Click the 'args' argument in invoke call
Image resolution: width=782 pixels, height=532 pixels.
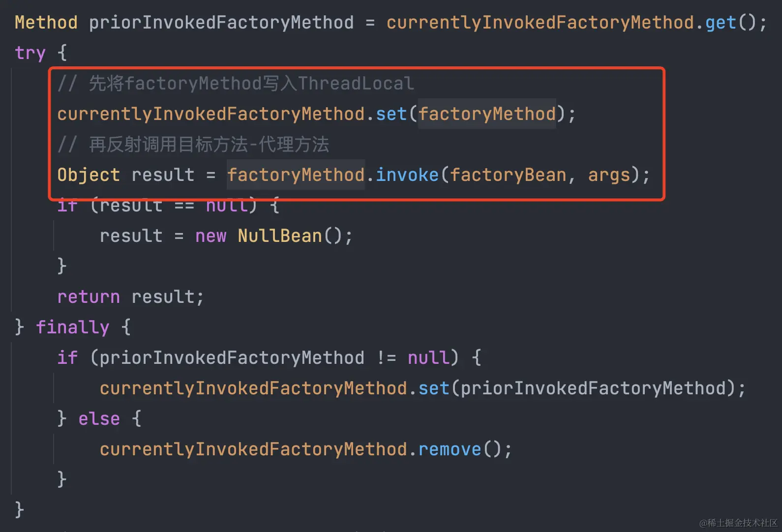coord(609,175)
